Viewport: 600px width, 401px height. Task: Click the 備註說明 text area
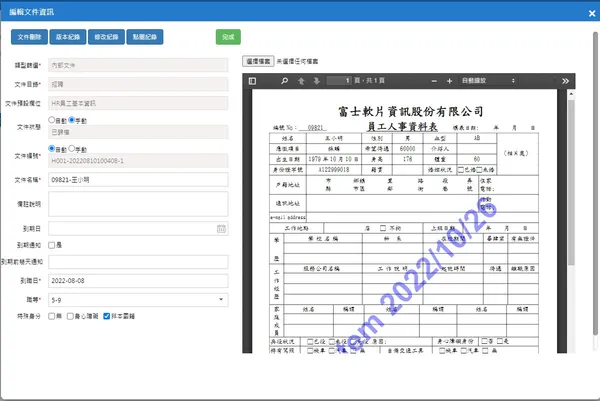click(x=138, y=204)
